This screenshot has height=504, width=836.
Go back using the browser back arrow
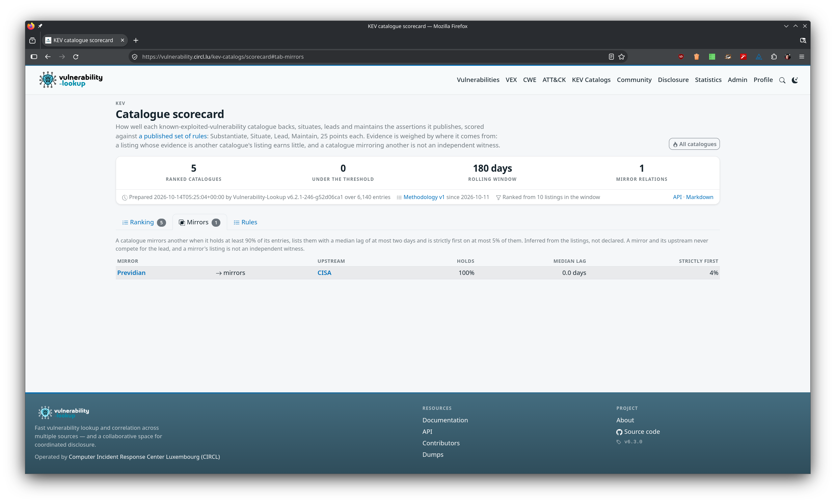click(48, 57)
